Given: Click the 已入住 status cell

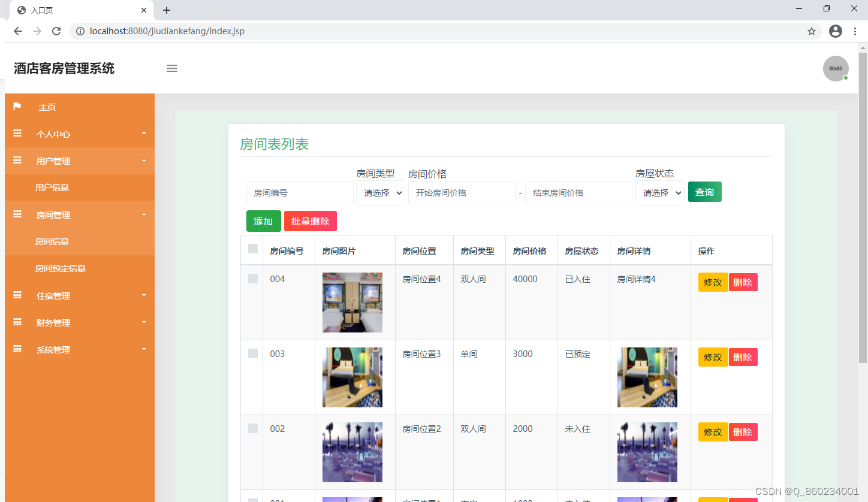Looking at the screenshot, I should (x=577, y=279).
